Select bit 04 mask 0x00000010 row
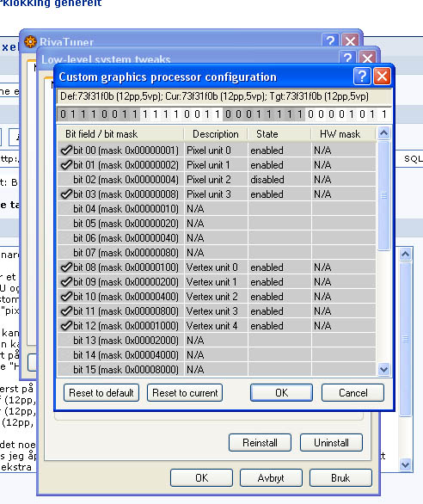Image resolution: width=423 pixels, height=504 pixels. pyautogui.click(x=217, y=209)
